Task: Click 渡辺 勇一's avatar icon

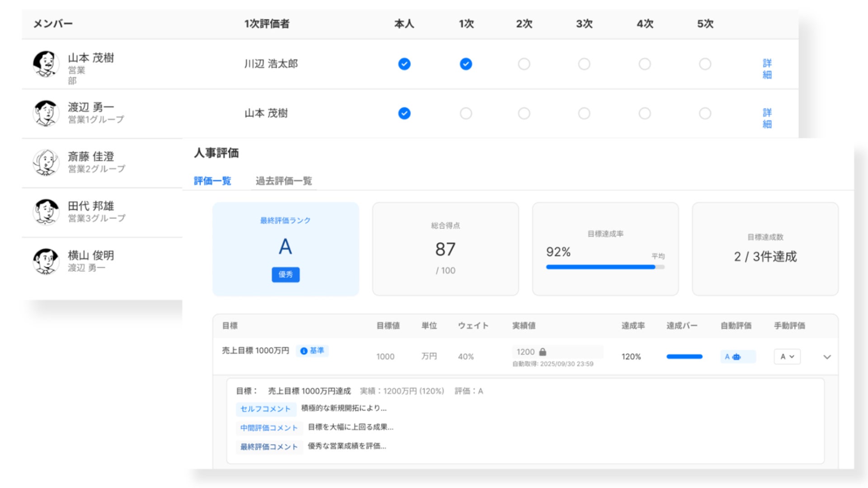Action: pos(46,113)
